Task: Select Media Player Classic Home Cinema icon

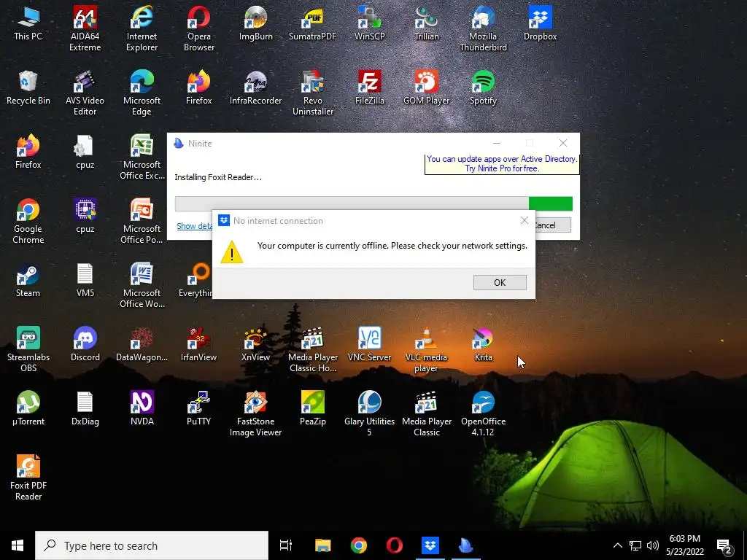Action: click(x=312, y=349)
